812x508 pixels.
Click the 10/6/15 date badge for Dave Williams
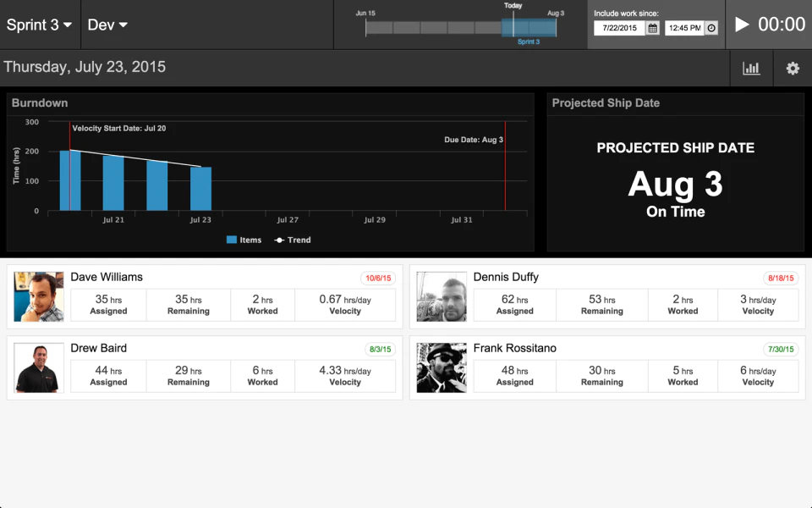click(376, 277)
